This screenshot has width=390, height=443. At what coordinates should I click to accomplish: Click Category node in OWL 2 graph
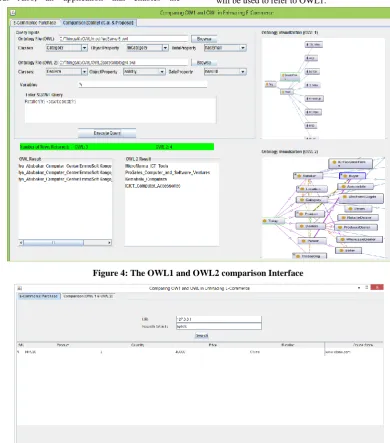(x=312, y=200)
